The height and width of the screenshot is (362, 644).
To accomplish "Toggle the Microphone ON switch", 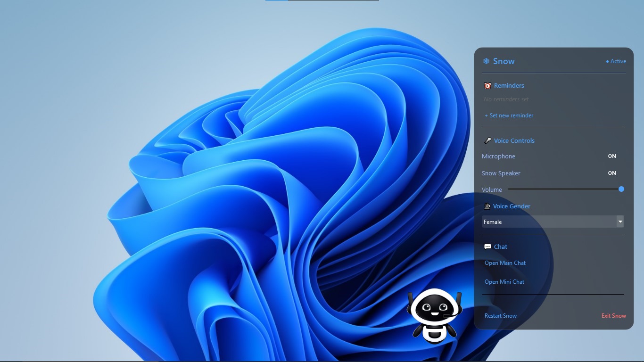I will point(612,156).
